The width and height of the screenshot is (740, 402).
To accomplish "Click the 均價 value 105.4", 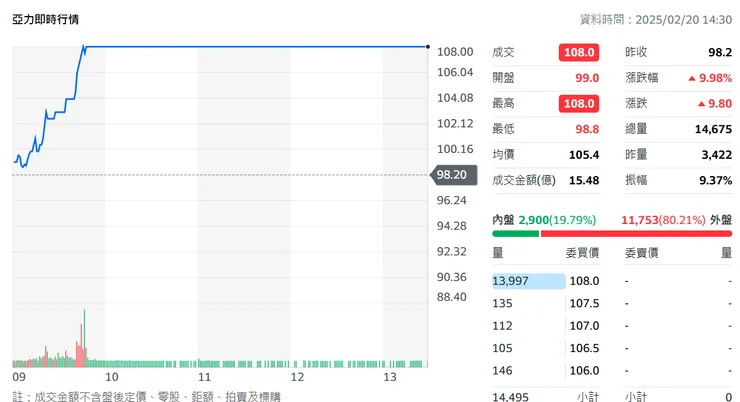I will pyautogui.click(x=584, y=154).
